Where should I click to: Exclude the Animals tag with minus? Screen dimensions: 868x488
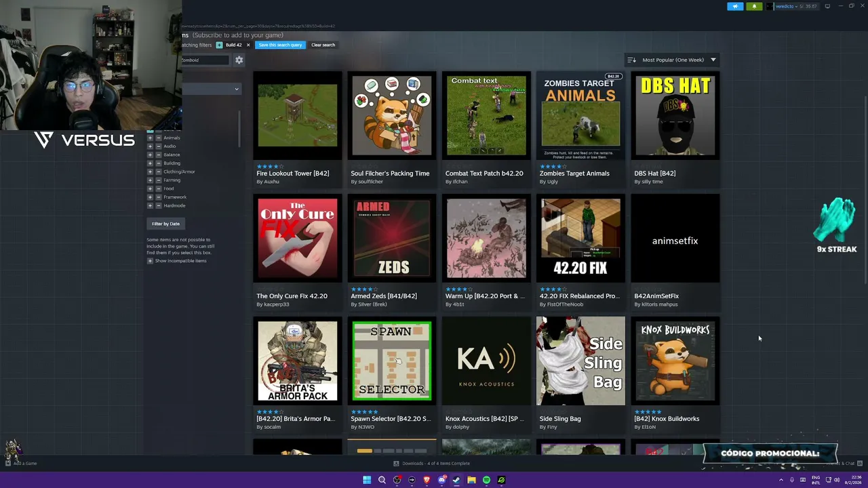click(159, 138)
